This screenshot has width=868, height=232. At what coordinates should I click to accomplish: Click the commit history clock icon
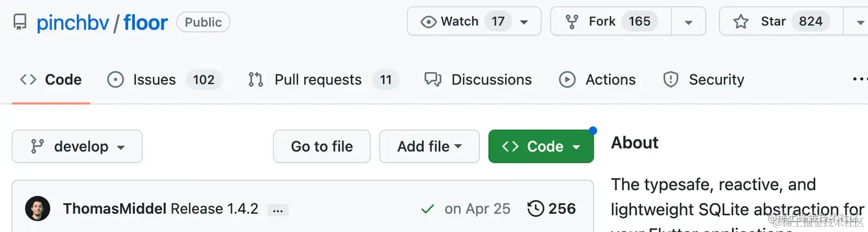click(535, 208)
